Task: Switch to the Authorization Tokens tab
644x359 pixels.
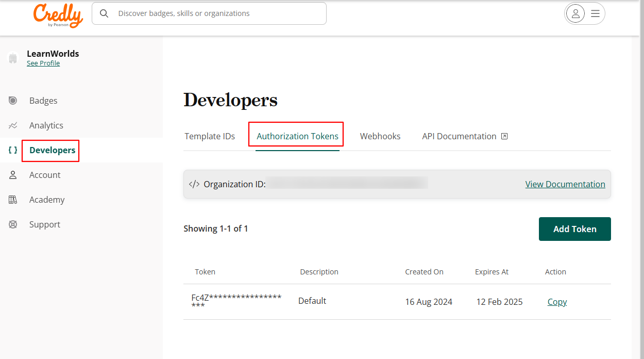Action: point(297,136)
